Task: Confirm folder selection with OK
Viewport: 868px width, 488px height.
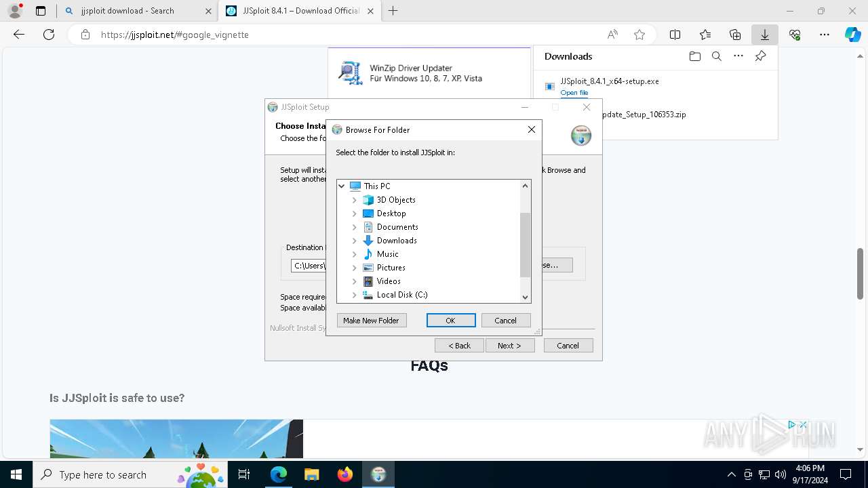Action: point(451,321)
